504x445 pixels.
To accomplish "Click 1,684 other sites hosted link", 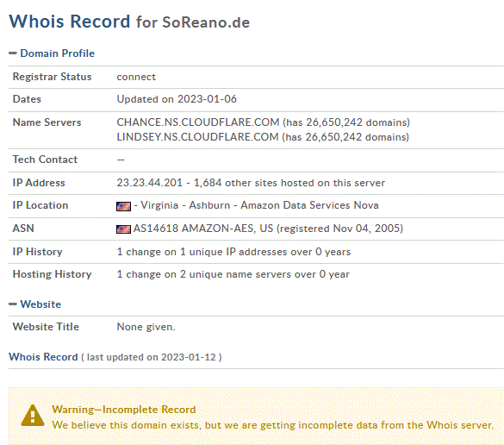I will (x=289, y=183).
